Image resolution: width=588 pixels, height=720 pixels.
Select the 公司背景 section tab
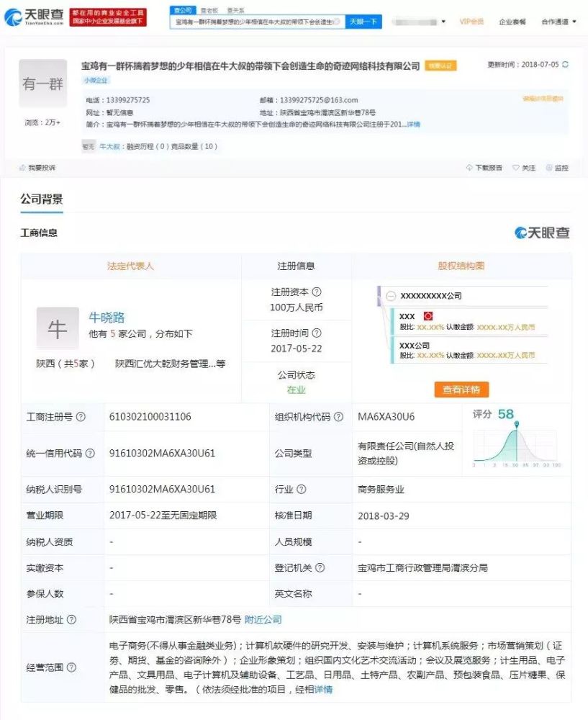(x=41, y=199)
